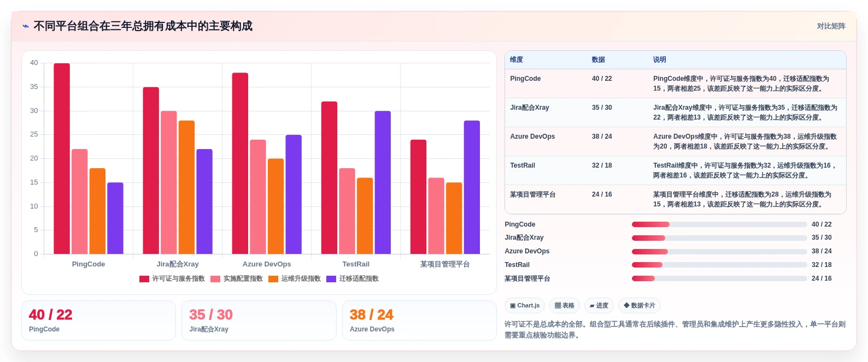Click the Chart.js tag chip
Viewport: 868px width, 362px height.
(525, 306)
